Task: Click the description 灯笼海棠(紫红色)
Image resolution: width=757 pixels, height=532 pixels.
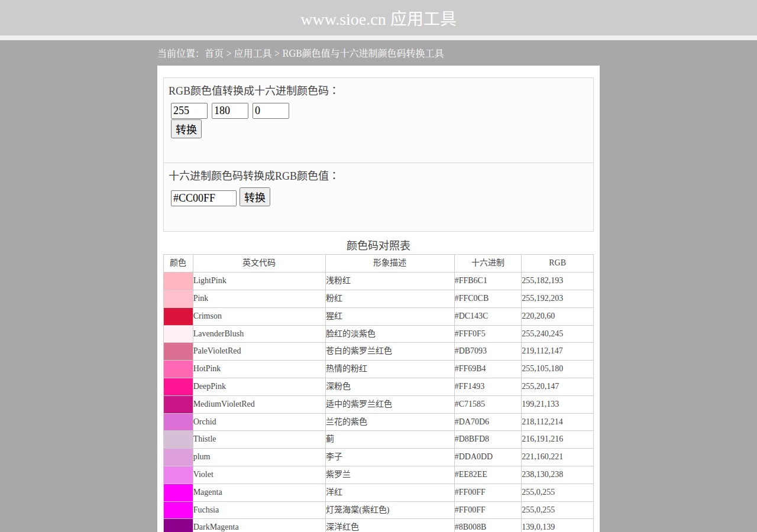Action: [x=358, y=510]
